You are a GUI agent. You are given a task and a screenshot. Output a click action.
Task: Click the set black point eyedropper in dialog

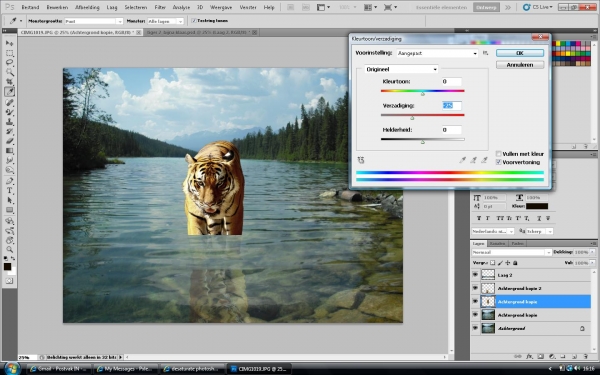[462, 160]
